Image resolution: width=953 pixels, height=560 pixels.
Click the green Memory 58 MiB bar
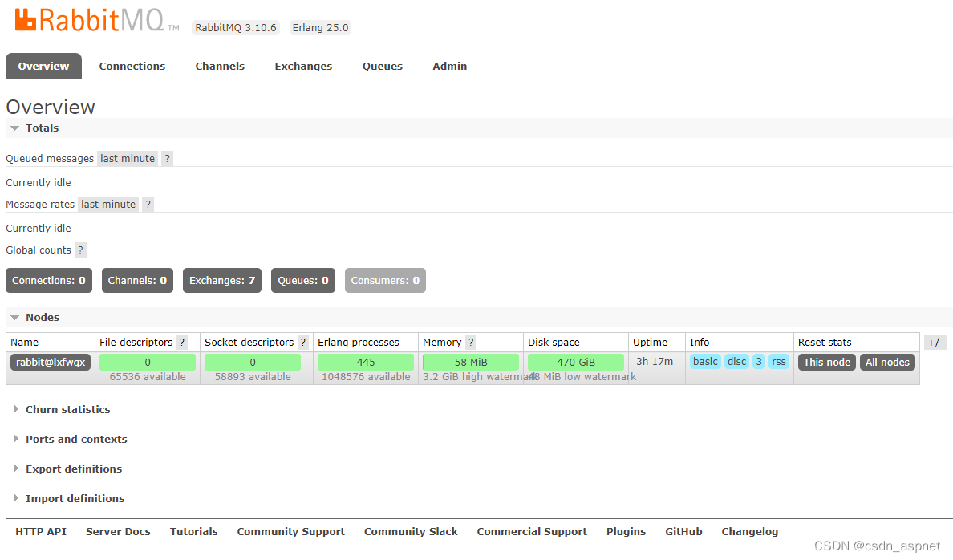pos(471,363)
